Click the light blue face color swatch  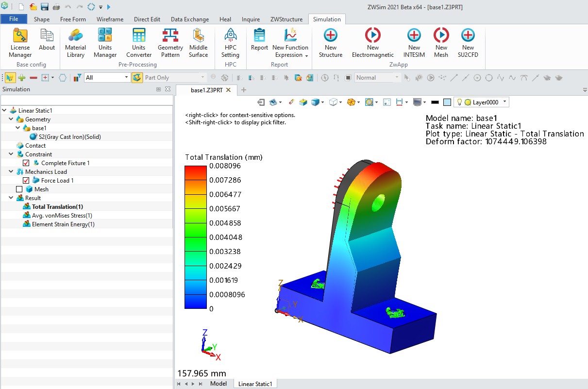pyautogui.click(x=447, y=102)
